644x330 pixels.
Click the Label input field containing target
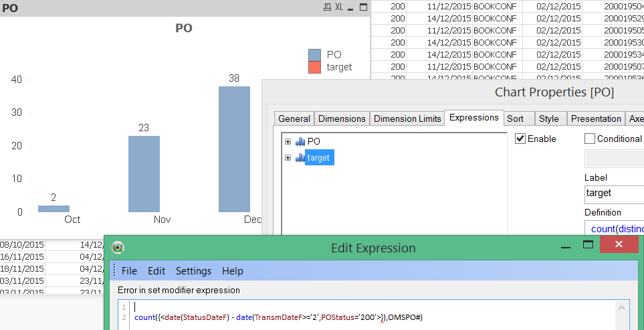pyautogui.click(x=613, y=193)
